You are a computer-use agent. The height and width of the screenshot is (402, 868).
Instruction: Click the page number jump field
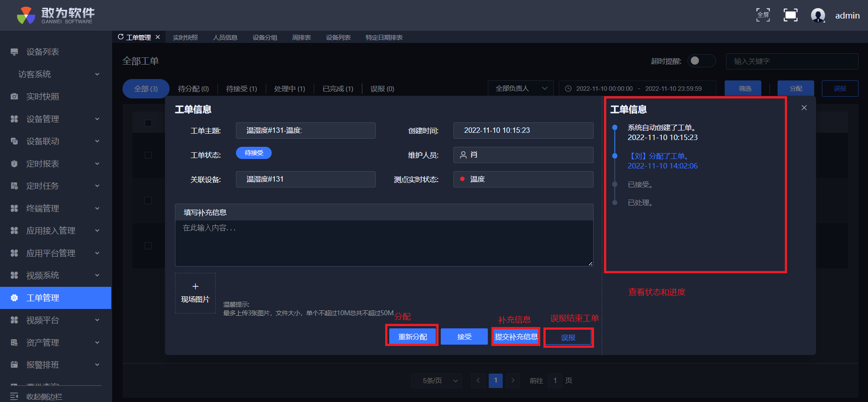tap(555, 381)
